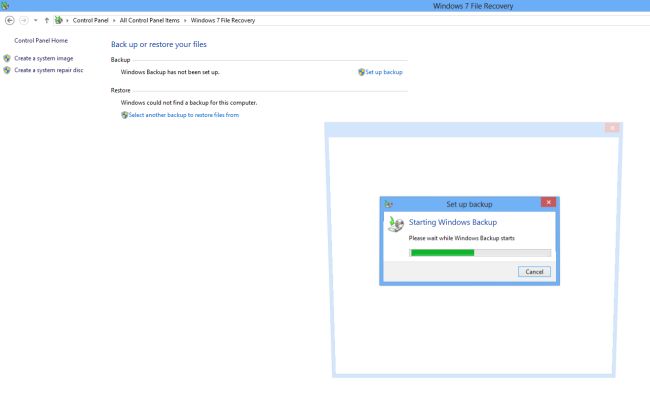Close the Set up backup dialog

click(548, 202)
